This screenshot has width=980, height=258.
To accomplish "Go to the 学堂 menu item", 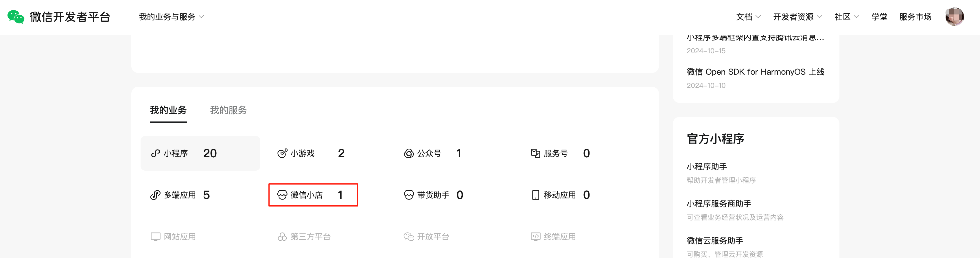I will tap(880, 17).
